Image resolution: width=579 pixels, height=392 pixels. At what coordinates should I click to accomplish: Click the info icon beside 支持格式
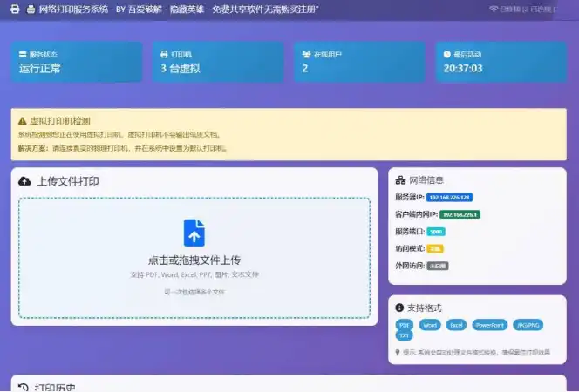click(x=399, y=308)
